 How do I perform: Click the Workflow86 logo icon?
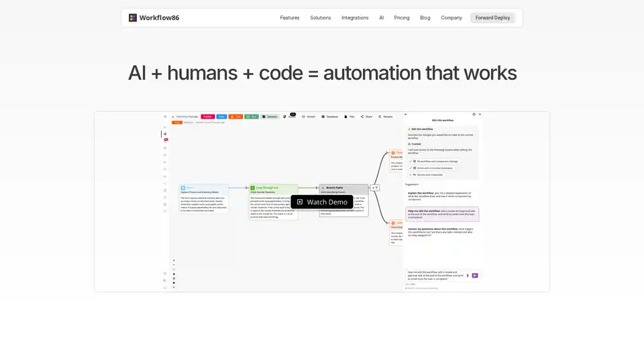click(133, 18)
